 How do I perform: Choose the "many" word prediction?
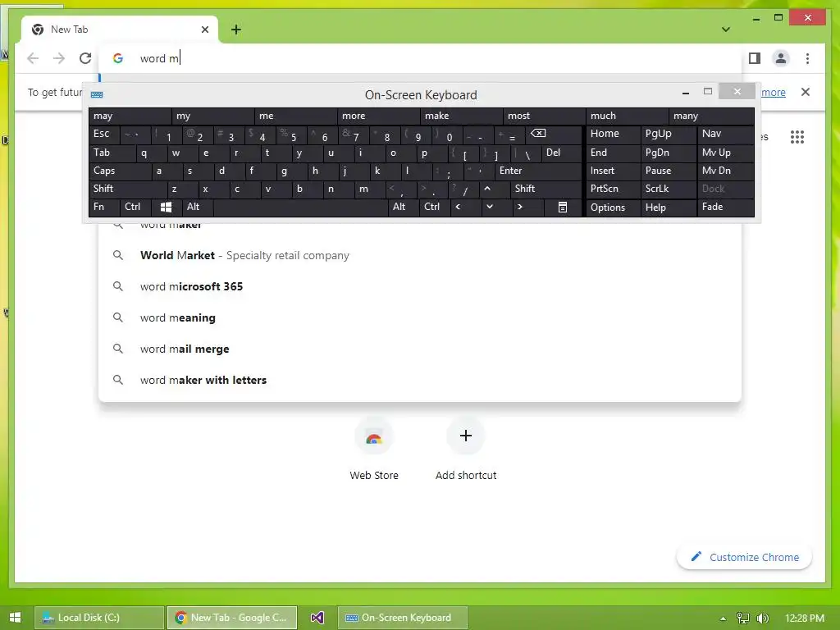(711, 116)
